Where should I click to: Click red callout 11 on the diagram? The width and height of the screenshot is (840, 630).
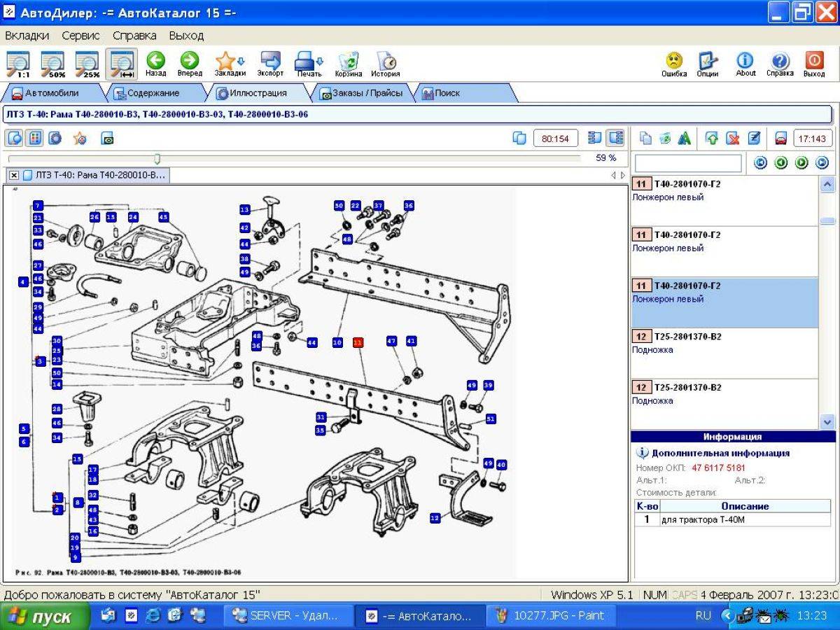tap(358, 342)
